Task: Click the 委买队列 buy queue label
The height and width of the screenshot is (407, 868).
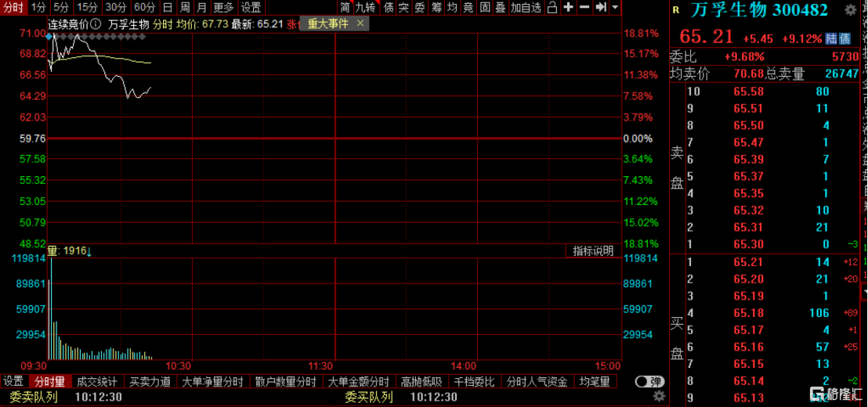Action: pyautogui.click(x=369, y=397)
